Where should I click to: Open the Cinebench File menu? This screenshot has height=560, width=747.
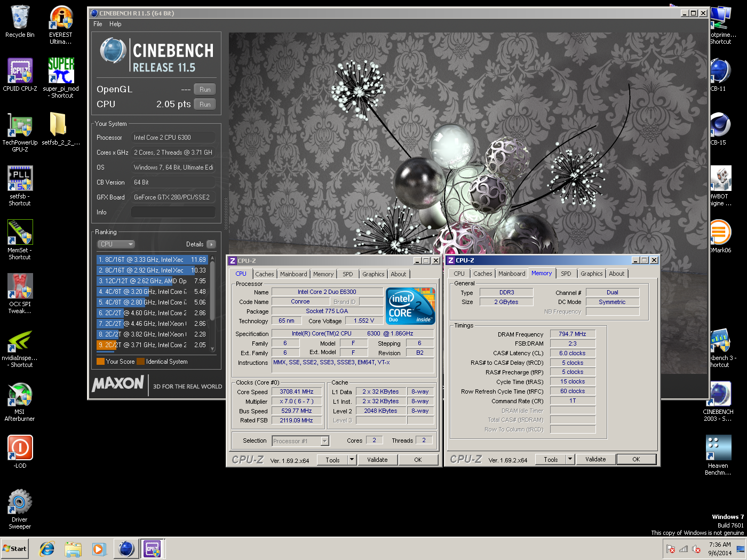[98, 24]
